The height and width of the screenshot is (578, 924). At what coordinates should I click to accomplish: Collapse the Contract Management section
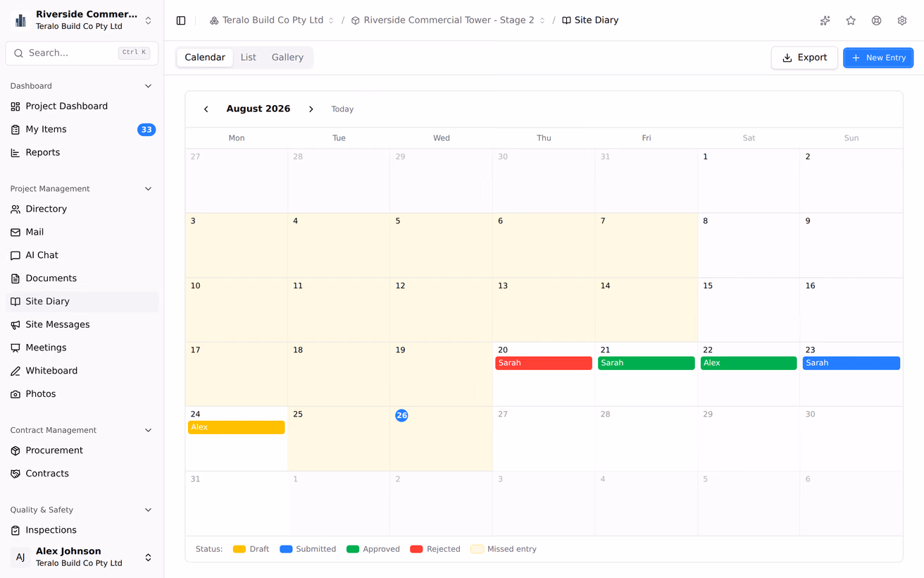[x=148, y=431]
